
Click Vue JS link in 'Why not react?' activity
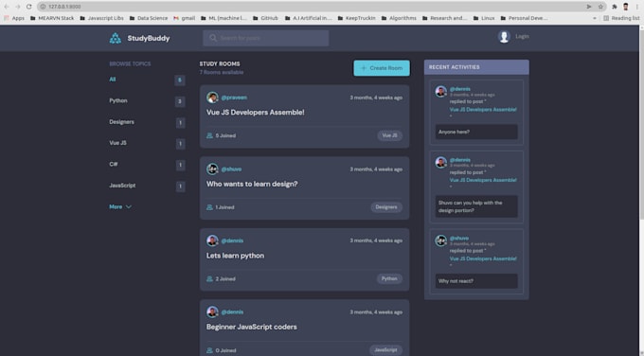483,258
